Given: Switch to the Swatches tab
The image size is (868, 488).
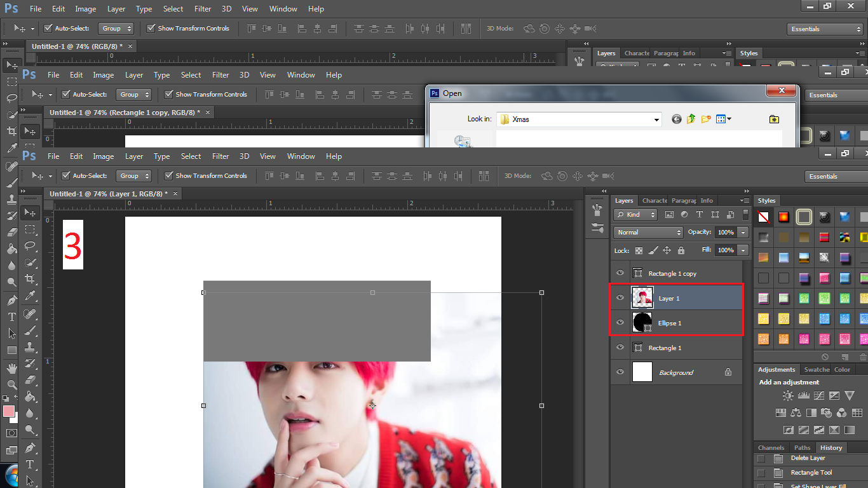Looking at the screenshot, I should 817,369.
